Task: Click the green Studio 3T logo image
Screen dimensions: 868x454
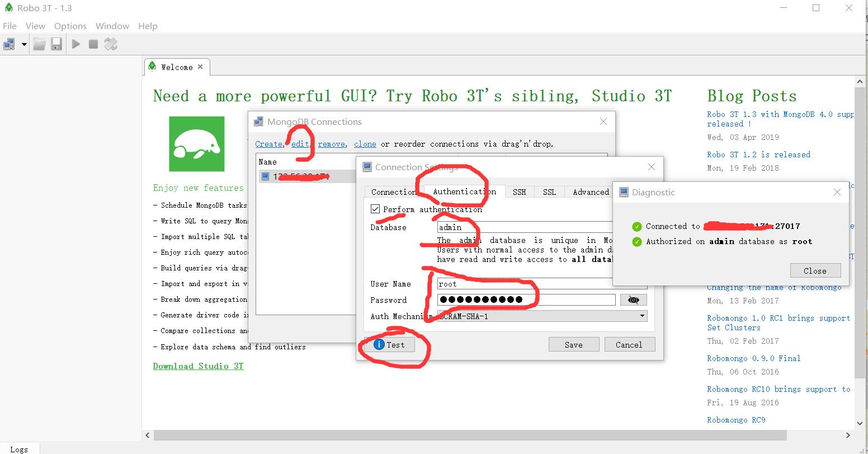Action: [x=197, y=144]
